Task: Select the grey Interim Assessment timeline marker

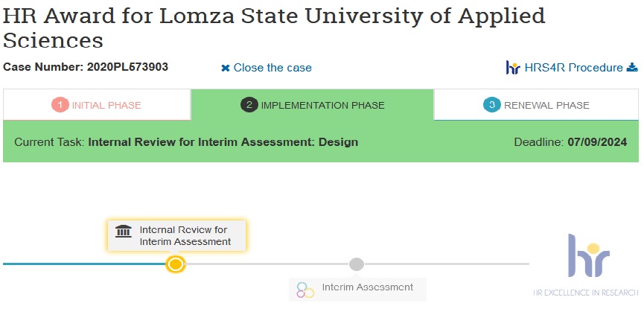Action: click(x=357, y=264)
